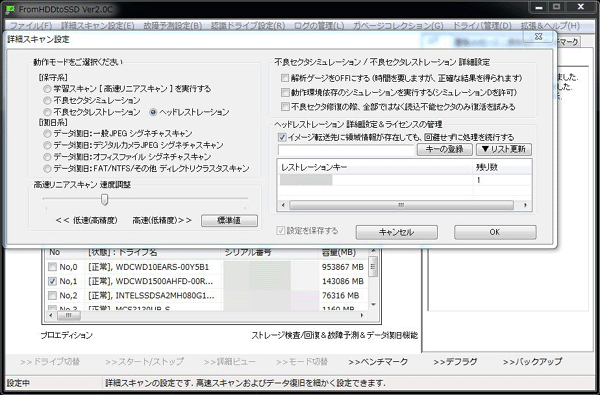Choose データ復旧:デジタルカメラJPEG シグネチャスキャン
The image size is (600, 395).
pyautogui.click(x=47, y=145)
